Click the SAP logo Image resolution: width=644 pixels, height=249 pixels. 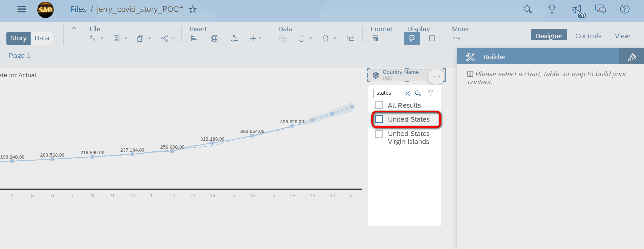click(45, 9)
